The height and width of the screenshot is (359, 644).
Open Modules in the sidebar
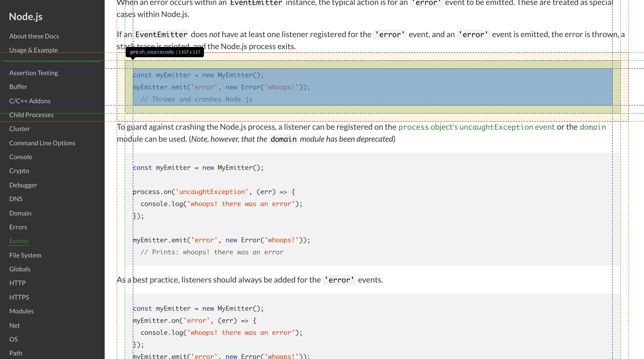point(21,311)
